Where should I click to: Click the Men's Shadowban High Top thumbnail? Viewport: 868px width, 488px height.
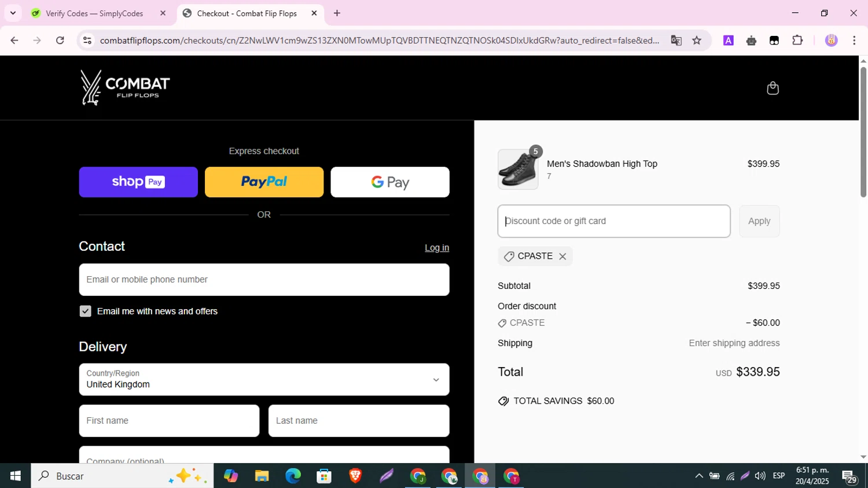click(518, 170)
